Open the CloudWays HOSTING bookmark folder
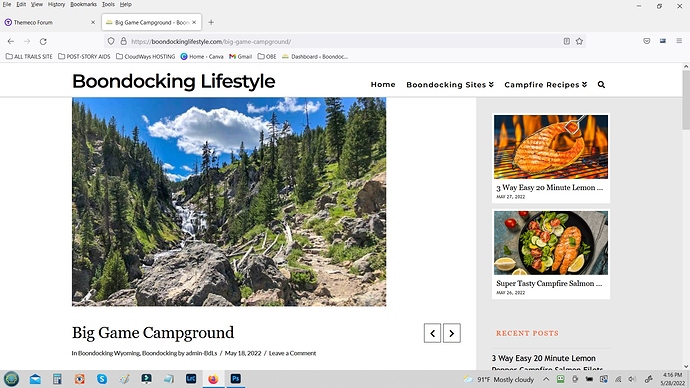Viewport: 690px width, 388px height. tap(146, 56)
